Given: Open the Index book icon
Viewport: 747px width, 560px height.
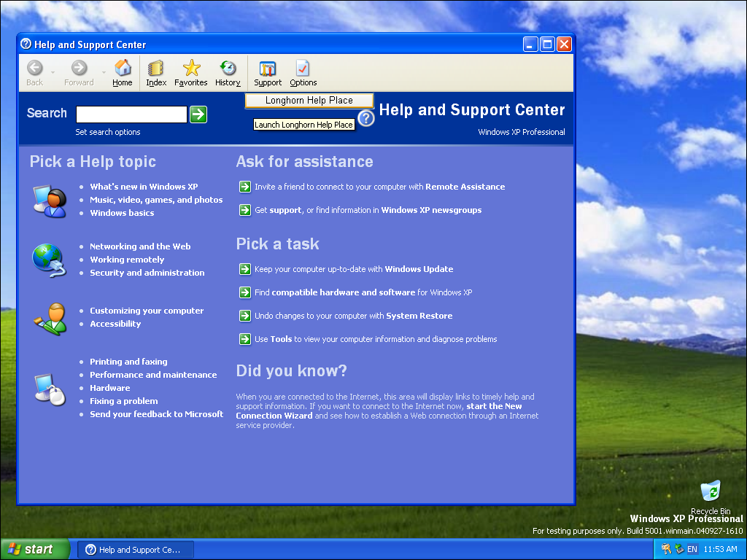Looking at the screenshot, I should (156, 68).
